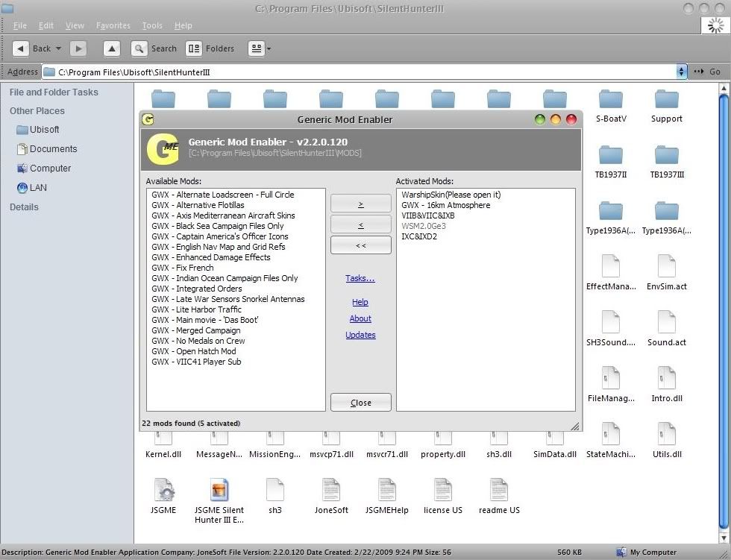Open the Back history dropdown arrow
This screenshot has height=560, width=731.
tap(58, 48)
